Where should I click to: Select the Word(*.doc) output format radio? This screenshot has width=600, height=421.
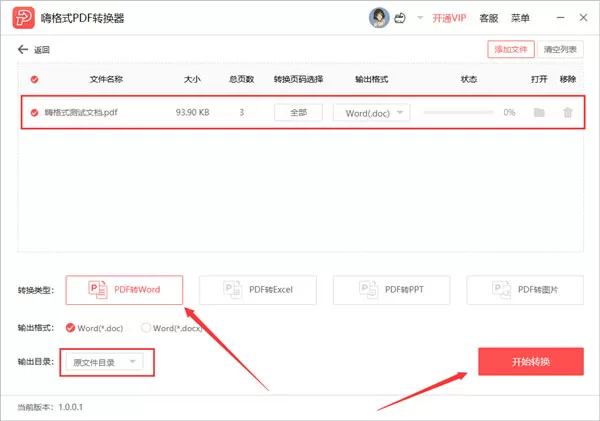click(x=70, y=328)
